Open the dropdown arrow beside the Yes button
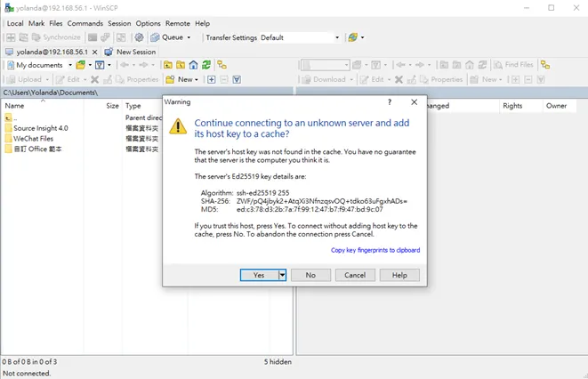Viewport: 588px width, 379px height. pos(282,275)
